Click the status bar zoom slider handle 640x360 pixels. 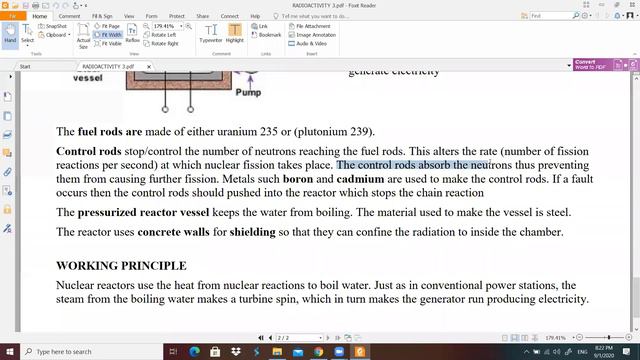pyautogui.click(x=609, y=338)
